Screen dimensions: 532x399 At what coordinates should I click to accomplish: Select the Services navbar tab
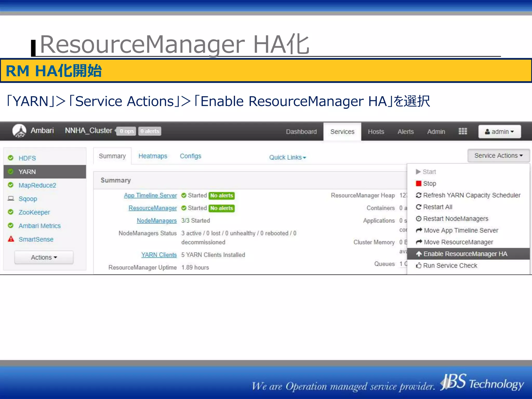(x=342, y=132)
